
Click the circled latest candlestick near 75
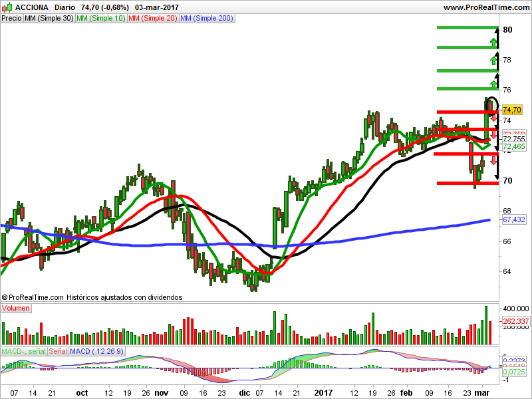tap(491, 106)
